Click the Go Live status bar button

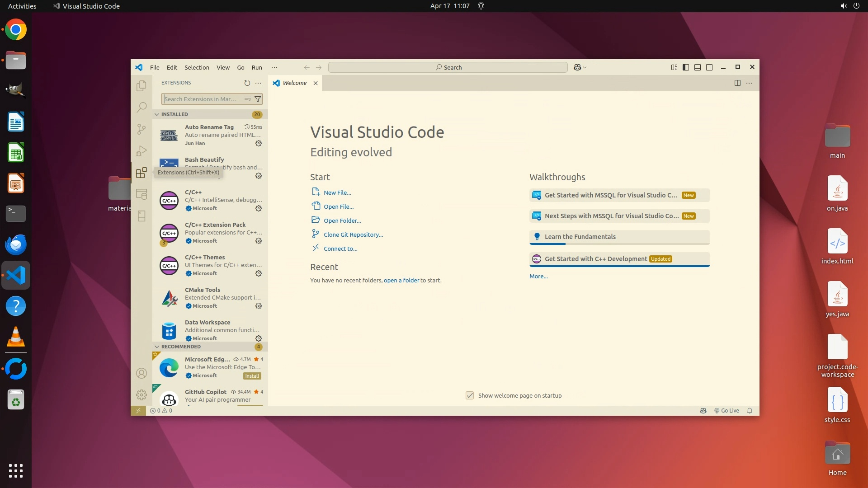click(726, 411)
